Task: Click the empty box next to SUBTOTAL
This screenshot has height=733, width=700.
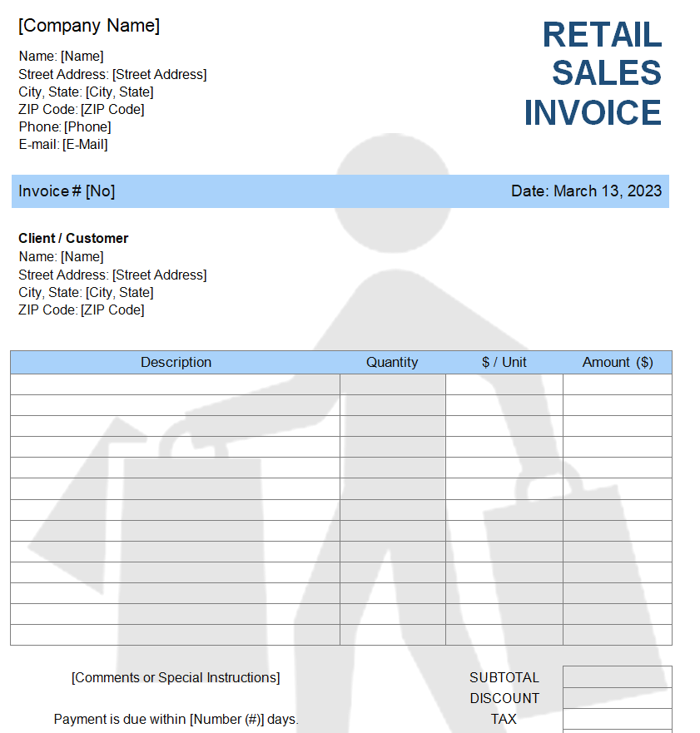Action: 618,677
